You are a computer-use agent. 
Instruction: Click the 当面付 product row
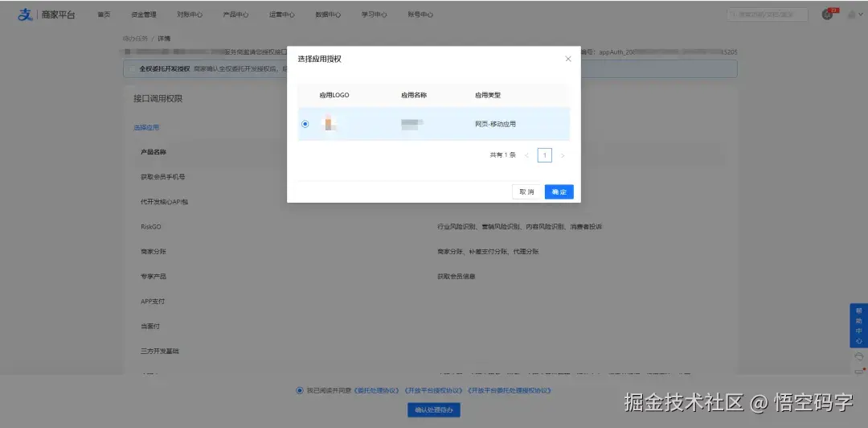click(x=150, y=326)
